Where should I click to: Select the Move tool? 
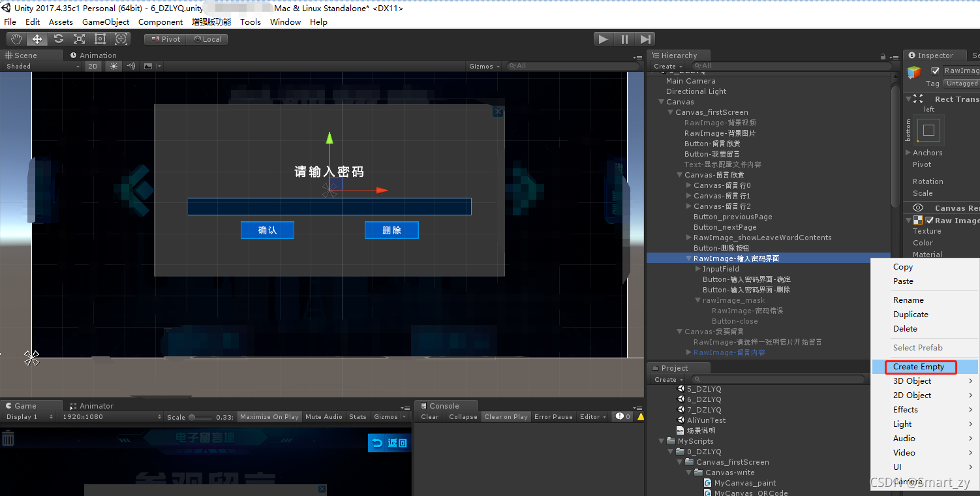[x=37, y=39]
